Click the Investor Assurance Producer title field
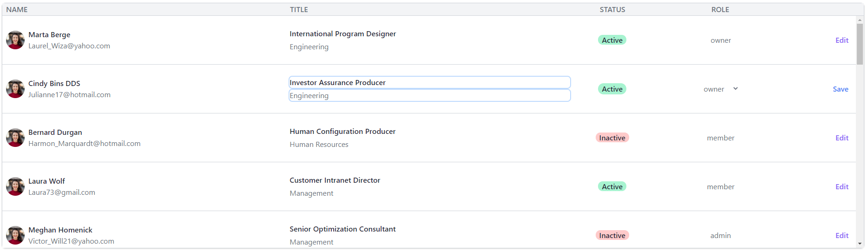The image size is (868, 252). pyautogui.click(x=429, y=82)
